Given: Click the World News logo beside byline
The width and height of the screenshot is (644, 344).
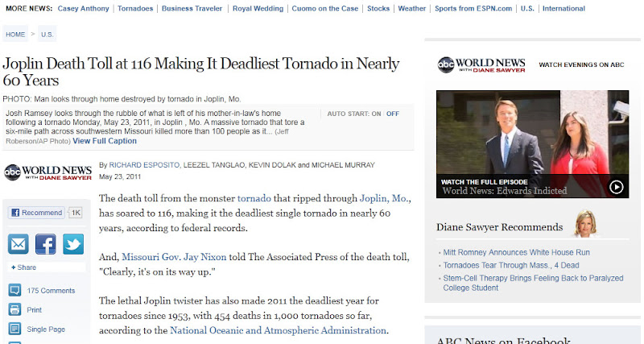Looking at the screenshot, I should pyautogui.click(x=47, y=172).
